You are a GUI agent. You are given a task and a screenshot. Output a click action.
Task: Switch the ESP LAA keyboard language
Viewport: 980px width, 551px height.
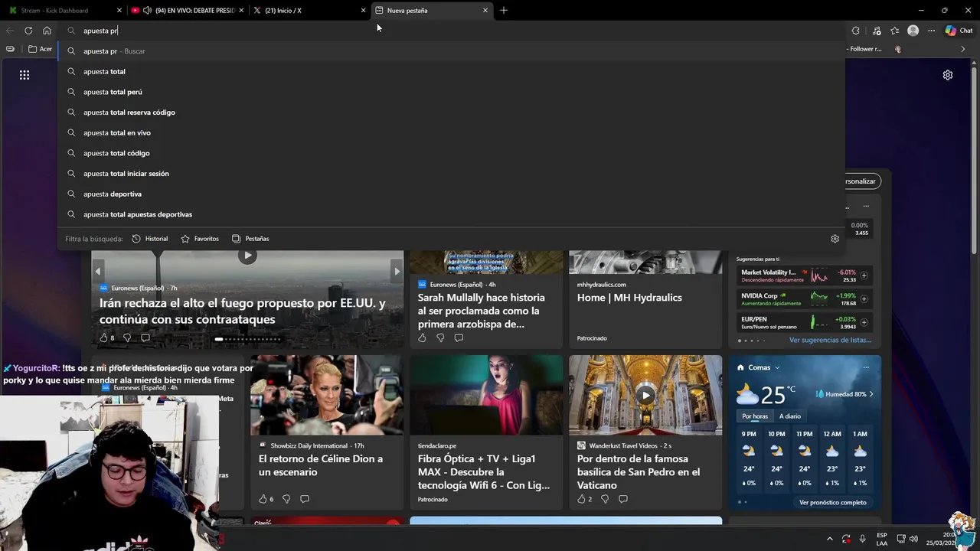pyautogui.click(x=882, y=539)
